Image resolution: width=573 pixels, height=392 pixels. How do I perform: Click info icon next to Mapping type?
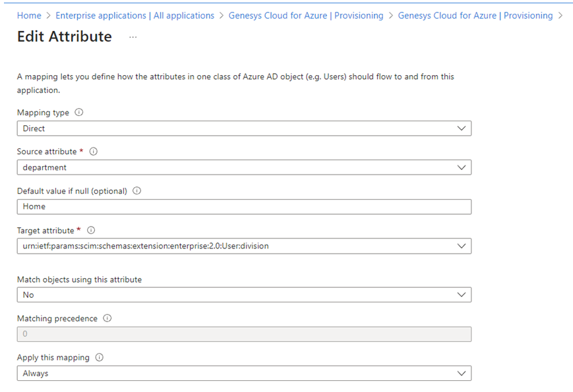click(x=79, y=113)
